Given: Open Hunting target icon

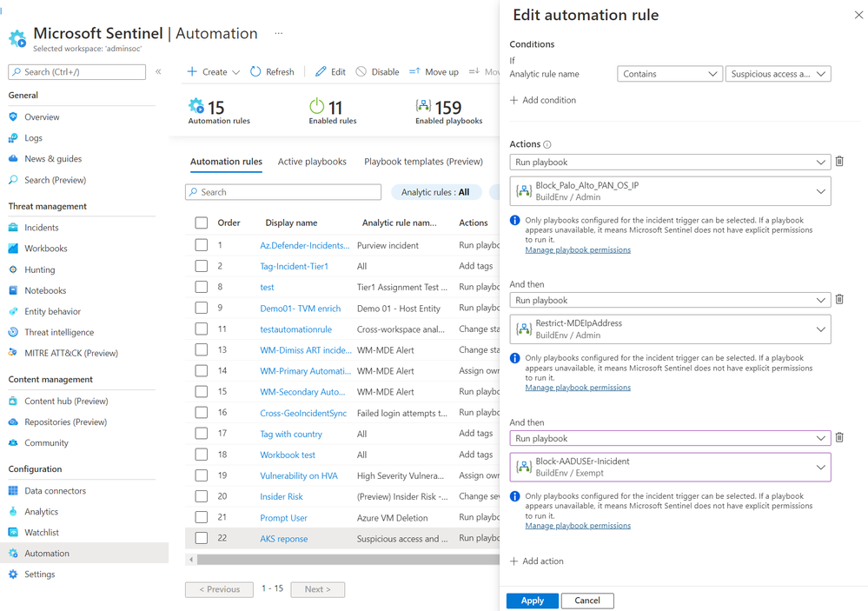Looking at the screenshot, I should pyautogui.click(x=13, y=269).
